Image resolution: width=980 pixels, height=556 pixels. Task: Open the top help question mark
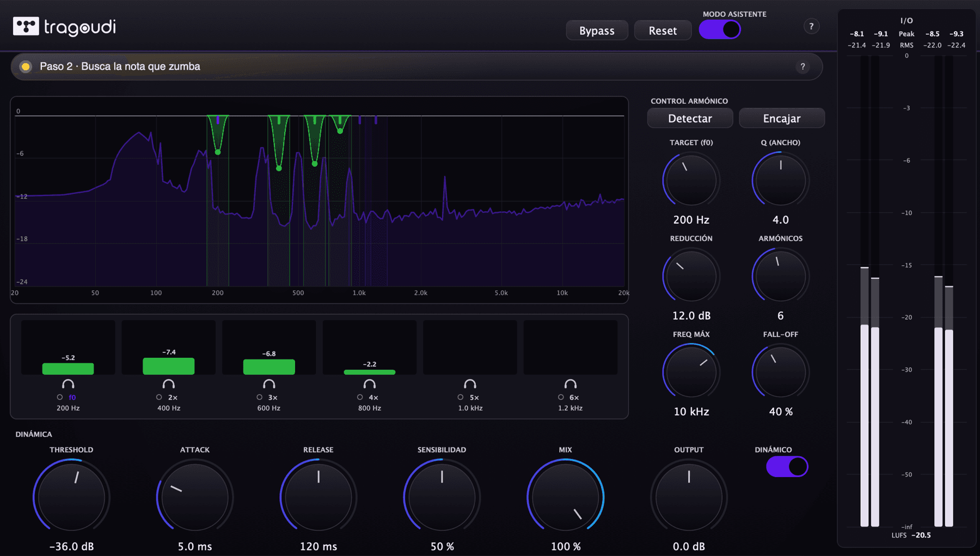[x=811, y=26]
